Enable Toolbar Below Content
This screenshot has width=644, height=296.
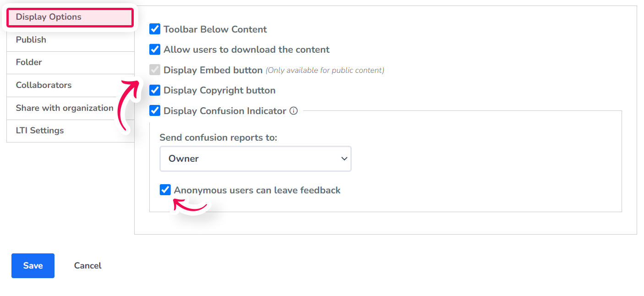pyautogui.click(x=154, y=28)
